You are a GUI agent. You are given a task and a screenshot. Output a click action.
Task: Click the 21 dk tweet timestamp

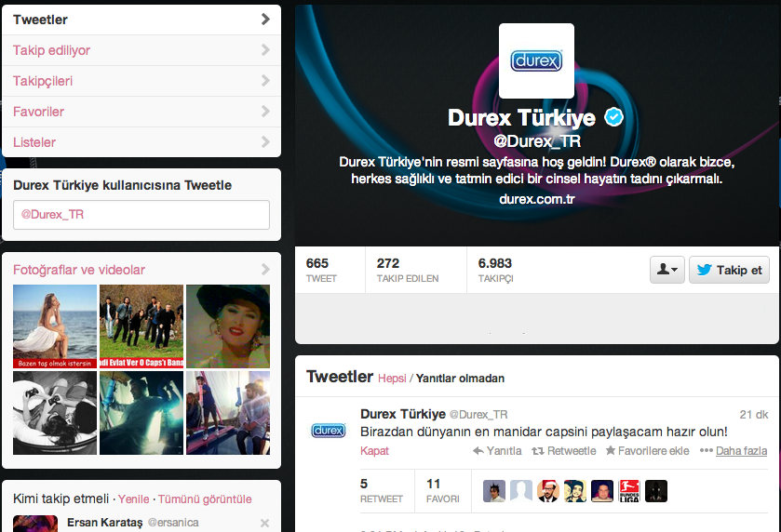coord(754,415)
